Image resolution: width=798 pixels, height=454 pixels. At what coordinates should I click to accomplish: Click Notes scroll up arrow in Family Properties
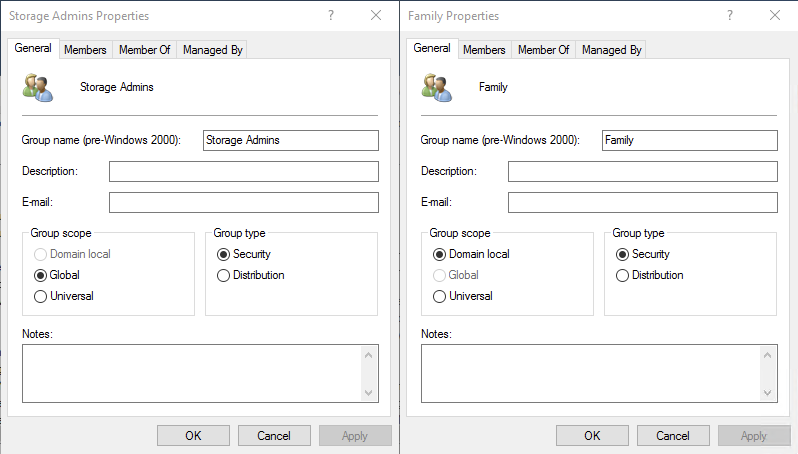pos(768,355)
